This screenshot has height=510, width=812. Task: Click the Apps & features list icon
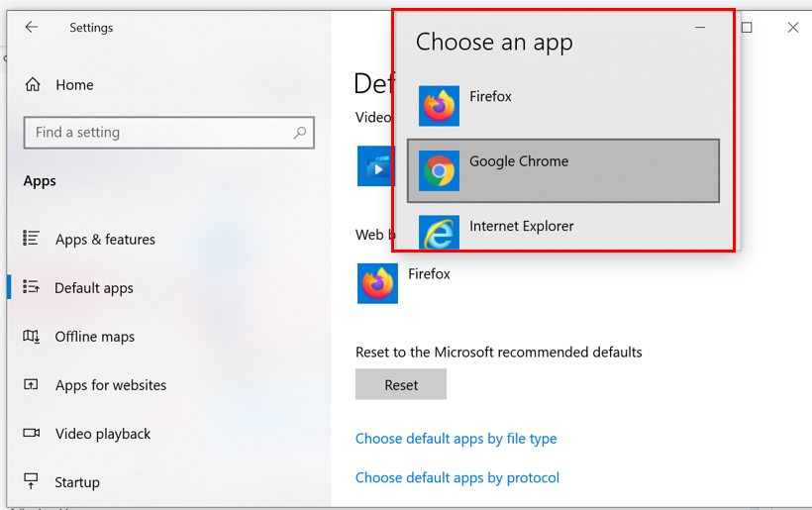31,239
